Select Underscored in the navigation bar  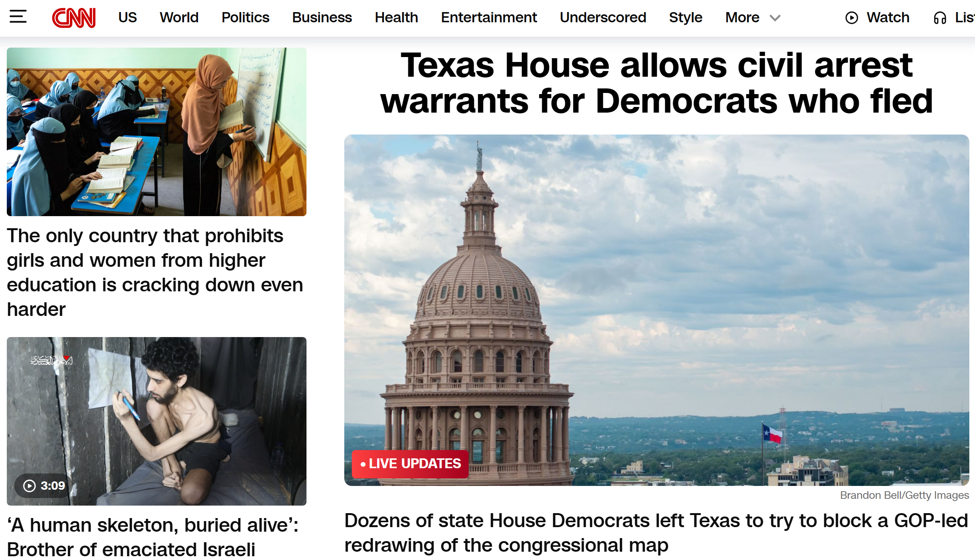coord(603,18)
